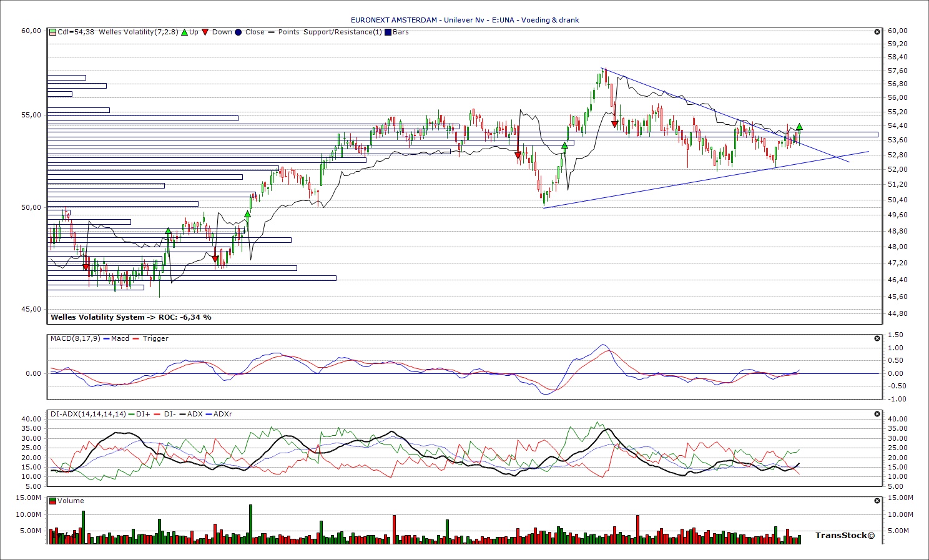Select the Support/Resistance(1) legend label
The height and width of the screenshot is (560, 929).
tap(342, 32)
